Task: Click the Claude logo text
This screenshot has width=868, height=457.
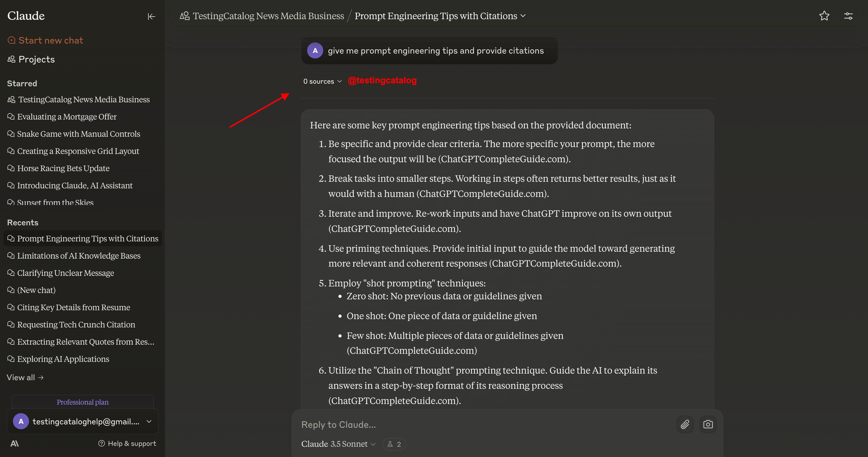Action: click(x=26, y=16)
